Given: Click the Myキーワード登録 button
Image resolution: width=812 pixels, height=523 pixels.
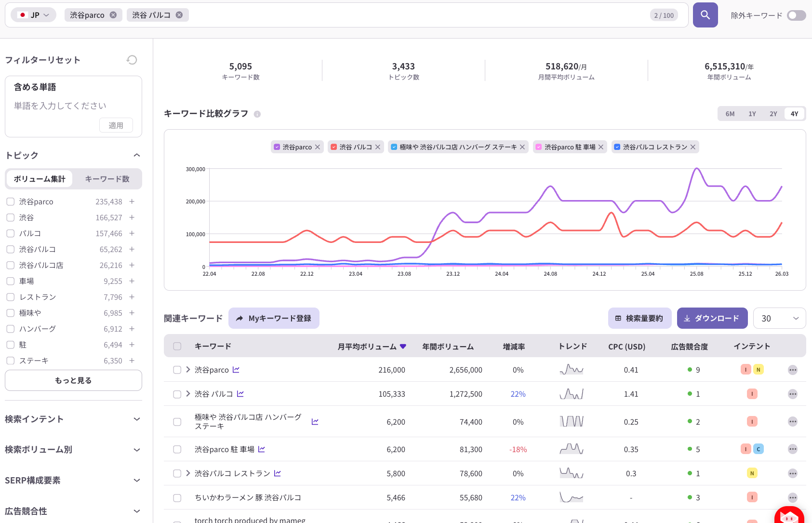Looking at the screenshot, I should point(274,318).
